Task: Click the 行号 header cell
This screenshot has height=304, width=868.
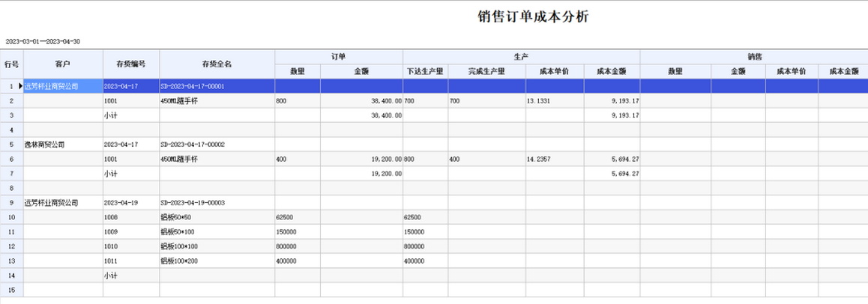Action: (11, 64)
